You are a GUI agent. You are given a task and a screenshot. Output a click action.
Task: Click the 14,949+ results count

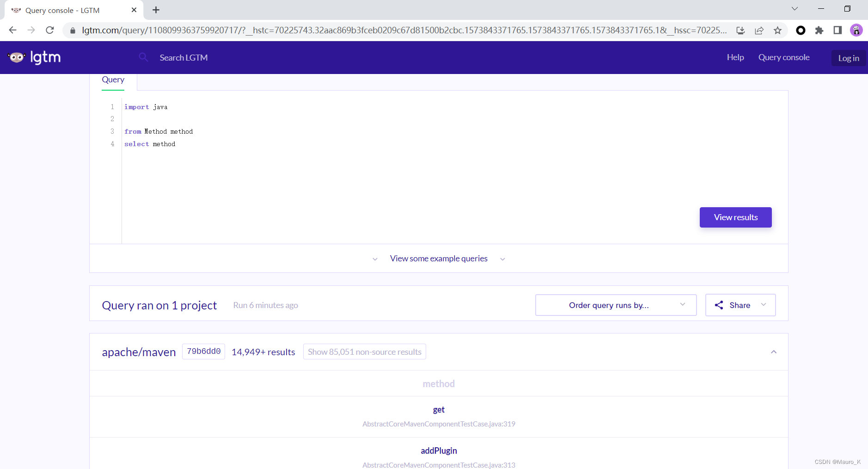pyautogui.click(x=263, y=352)
